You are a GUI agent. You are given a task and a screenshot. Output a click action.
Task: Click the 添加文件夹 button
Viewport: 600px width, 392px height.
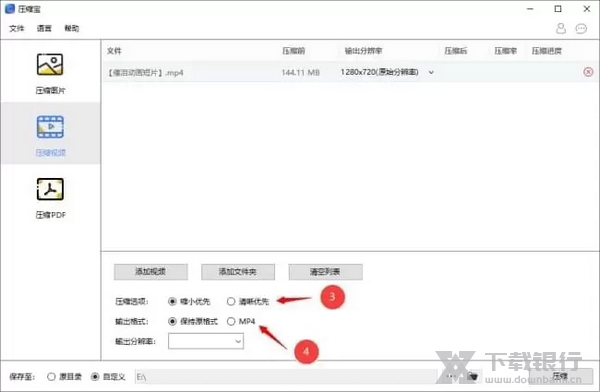(x=238, y=272)
